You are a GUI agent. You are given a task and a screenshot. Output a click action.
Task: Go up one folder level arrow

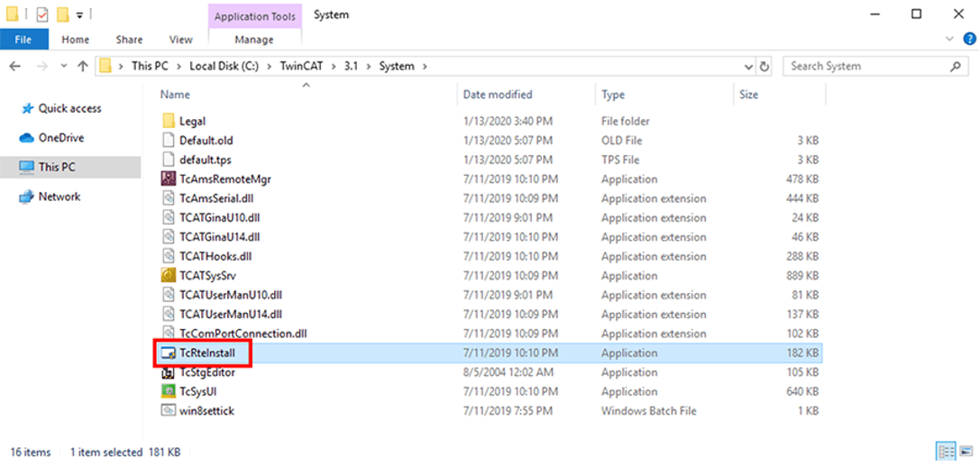[x=83, y=67]
